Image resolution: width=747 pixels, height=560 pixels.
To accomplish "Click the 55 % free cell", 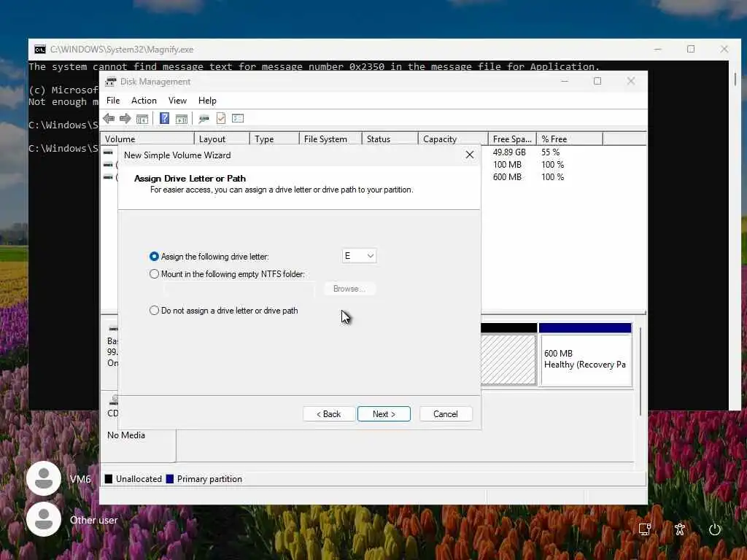I will pyautogui.click(x=550, y=152).
